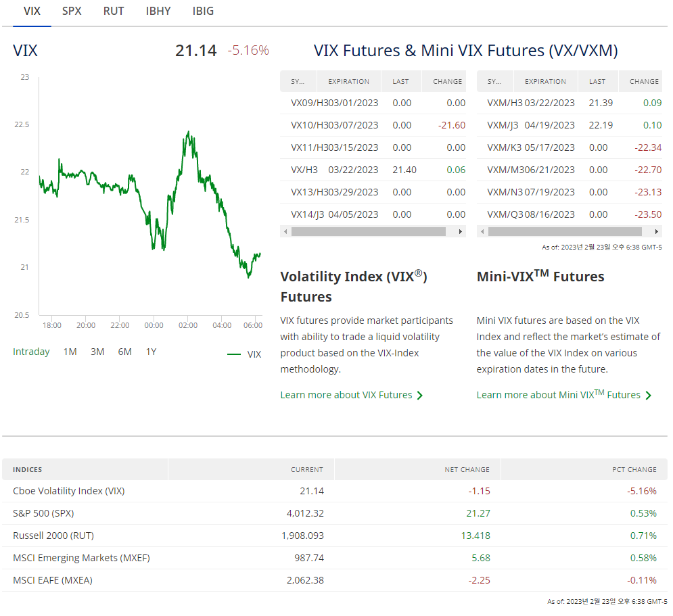Switch to the RUT tab

[114, 11]
